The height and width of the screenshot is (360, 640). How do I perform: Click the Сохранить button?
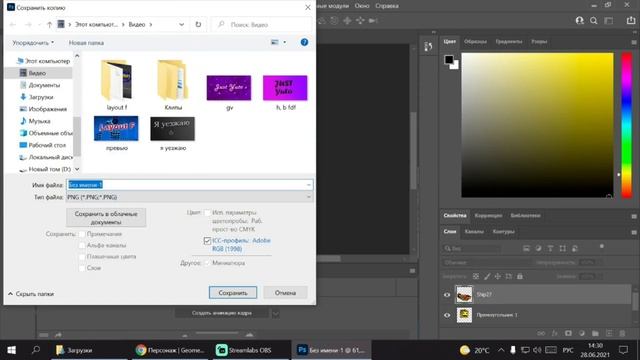click(233, 293)
